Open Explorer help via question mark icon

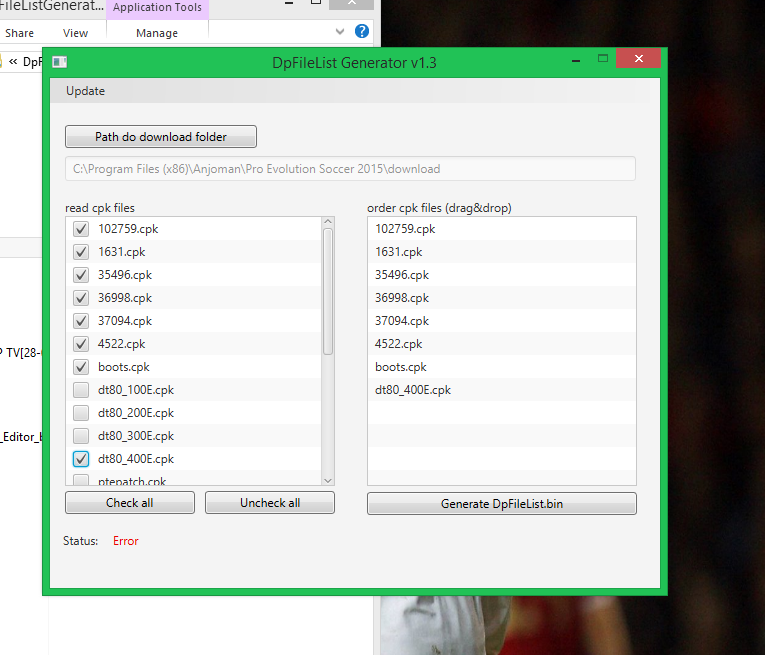362,31
